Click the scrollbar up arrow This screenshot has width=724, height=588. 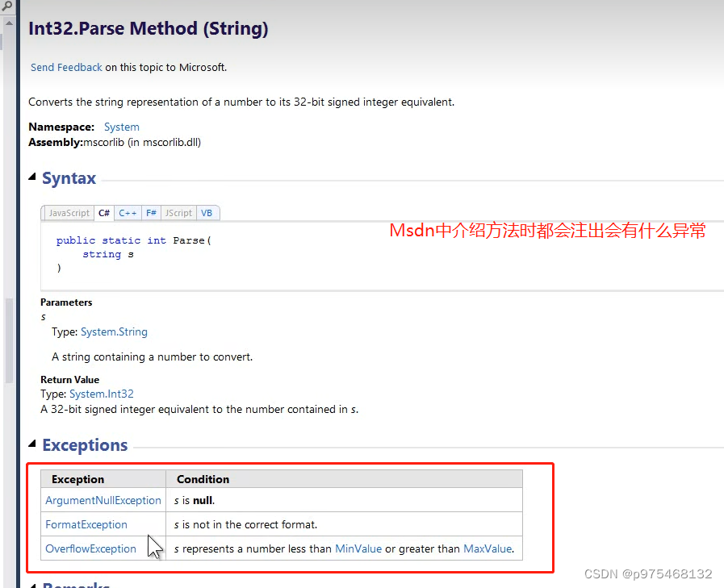[9, 23]
